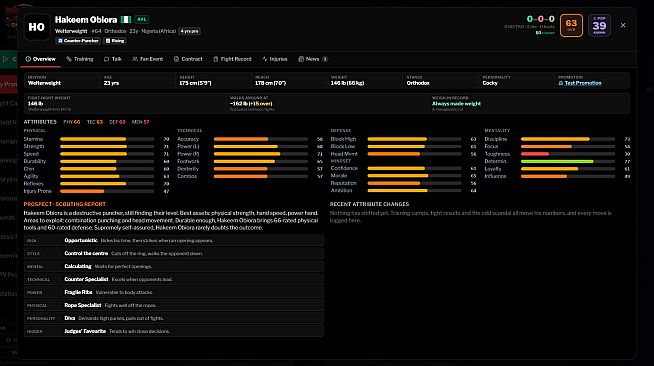Open the Fight Record tab

[x=232, y=59]
